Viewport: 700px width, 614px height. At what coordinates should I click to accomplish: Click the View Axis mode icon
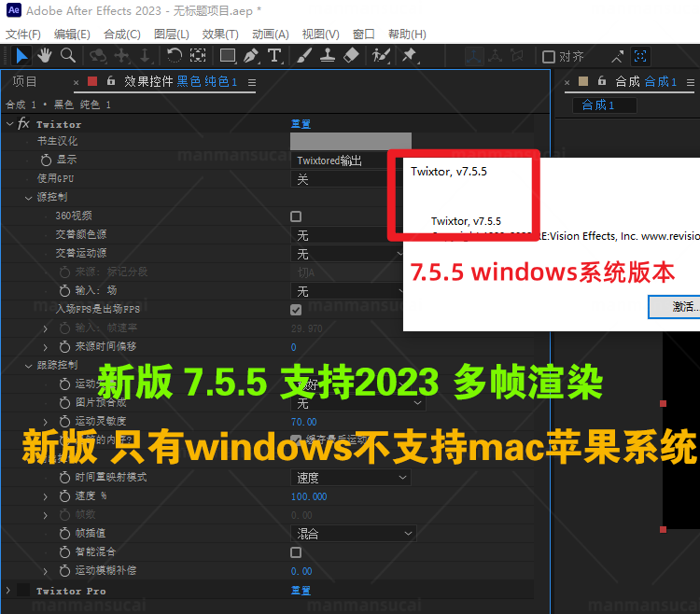[x=517, y=57]
